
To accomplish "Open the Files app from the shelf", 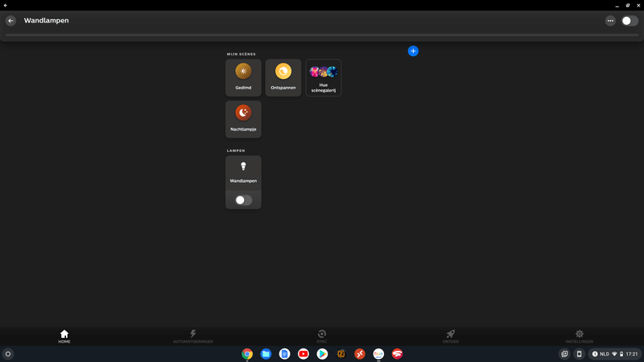I will (266, 354).
